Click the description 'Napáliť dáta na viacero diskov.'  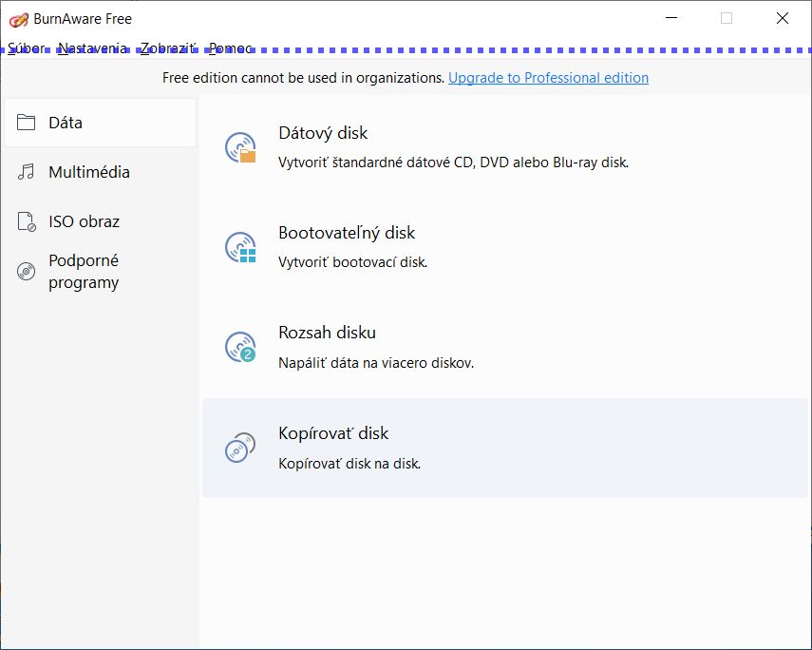(x=376, y=363)
